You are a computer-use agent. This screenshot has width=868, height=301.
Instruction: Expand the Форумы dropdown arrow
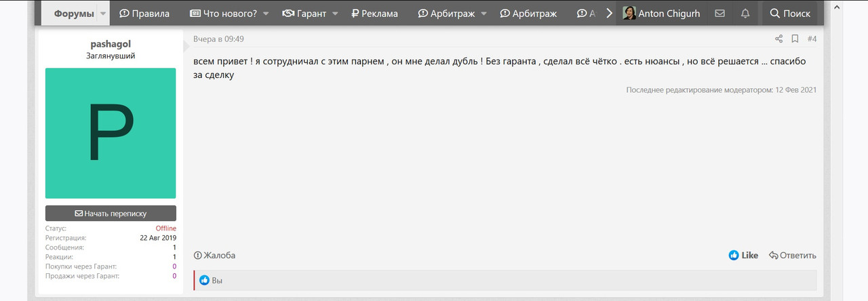click(103, 14)
